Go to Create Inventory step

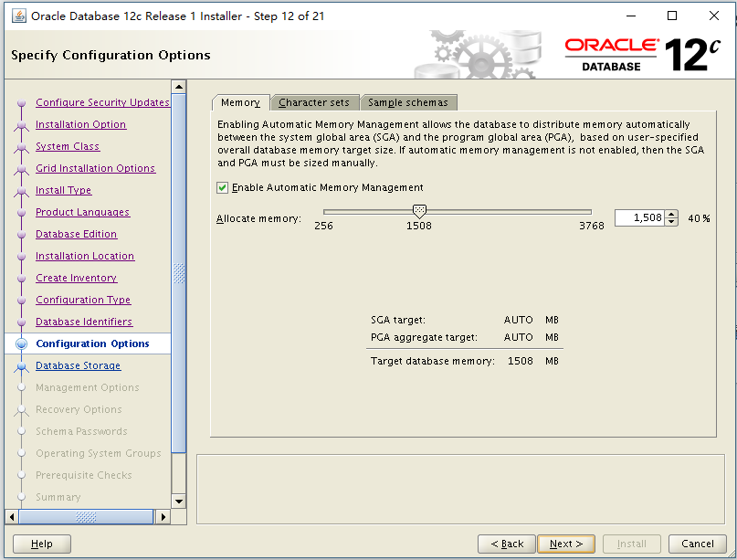pos(76,278)
